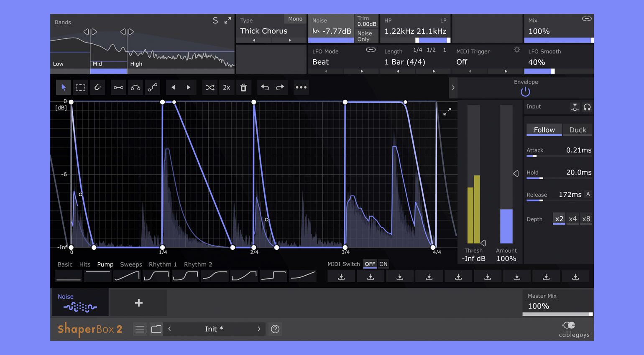This screenshot has height=355, width=644.
Task: Solo the band with S icon
Action: pyautogui.click(x=215, y=20)
